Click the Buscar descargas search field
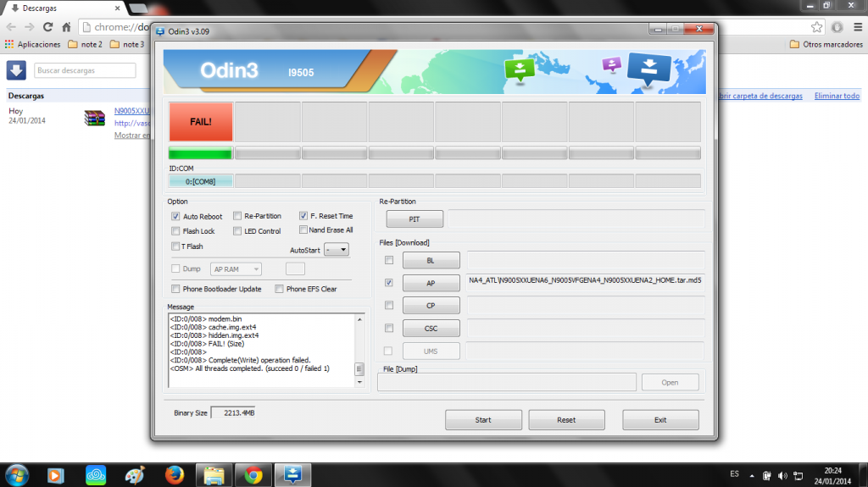868x487 pixels. 85,70
